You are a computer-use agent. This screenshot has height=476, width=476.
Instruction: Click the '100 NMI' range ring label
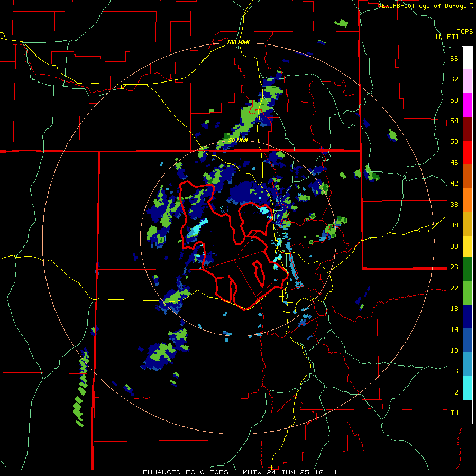pyautogui.click(x=238, y=42)
